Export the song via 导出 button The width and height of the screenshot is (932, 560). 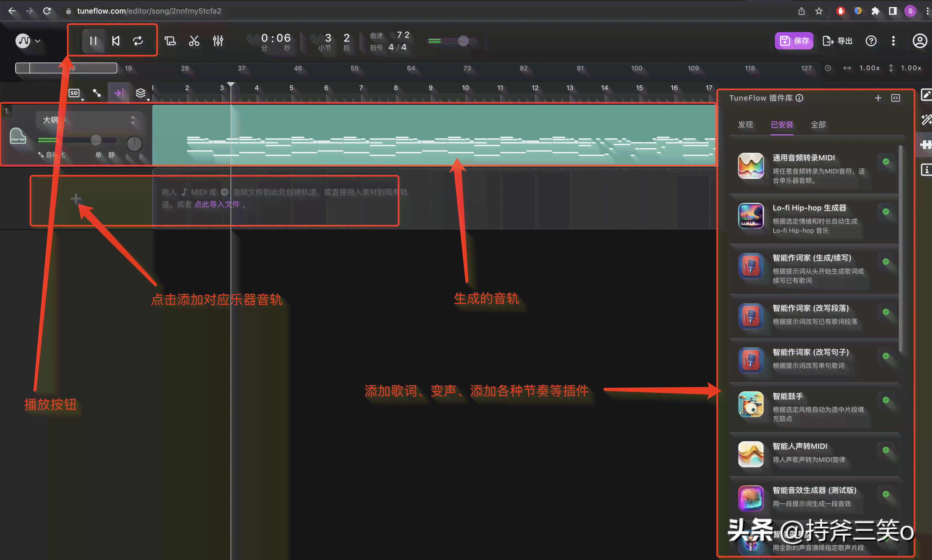(x=837, y=41)
